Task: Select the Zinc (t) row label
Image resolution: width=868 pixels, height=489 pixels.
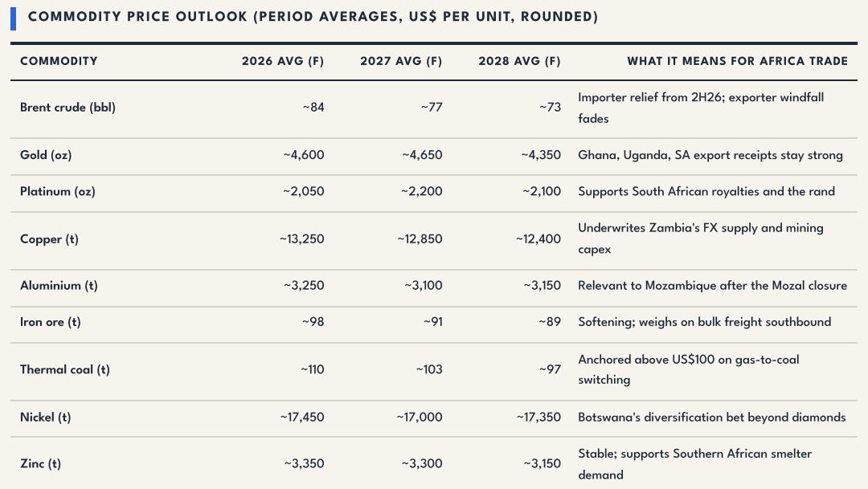Action: [40, 463]
